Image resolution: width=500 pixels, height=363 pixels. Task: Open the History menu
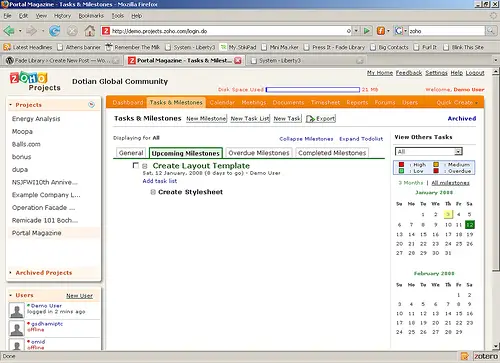62,16
